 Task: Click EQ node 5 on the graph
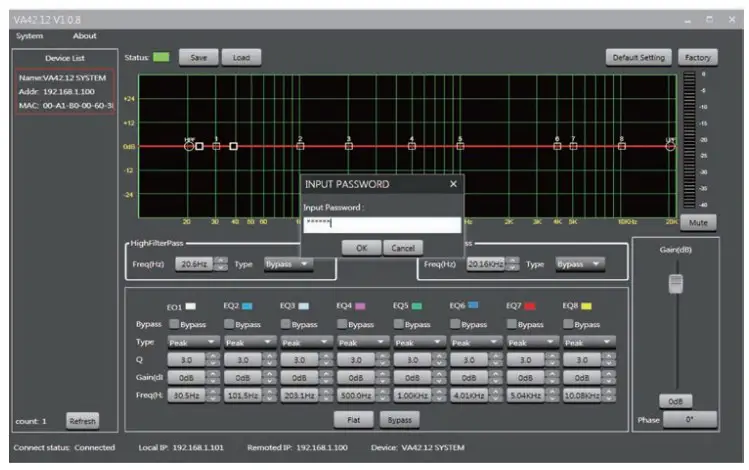coord(460,146)
